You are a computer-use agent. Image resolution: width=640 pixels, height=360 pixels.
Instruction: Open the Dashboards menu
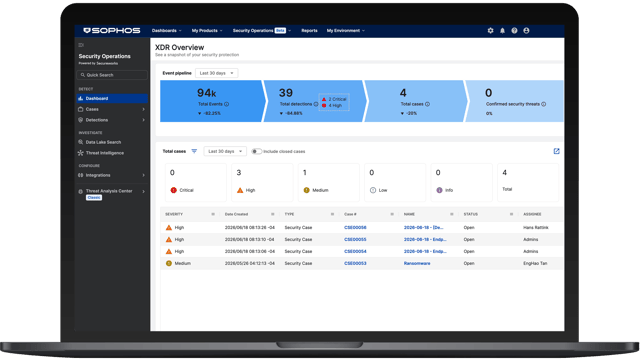click(167, 31)
